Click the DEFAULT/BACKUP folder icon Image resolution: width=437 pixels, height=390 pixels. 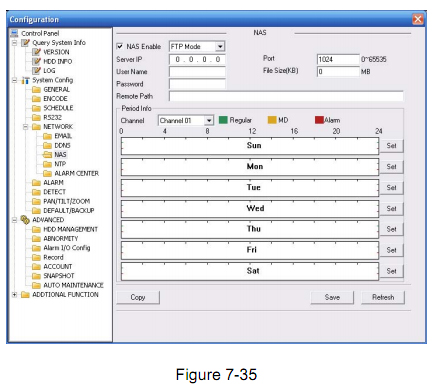click(36, 211)
